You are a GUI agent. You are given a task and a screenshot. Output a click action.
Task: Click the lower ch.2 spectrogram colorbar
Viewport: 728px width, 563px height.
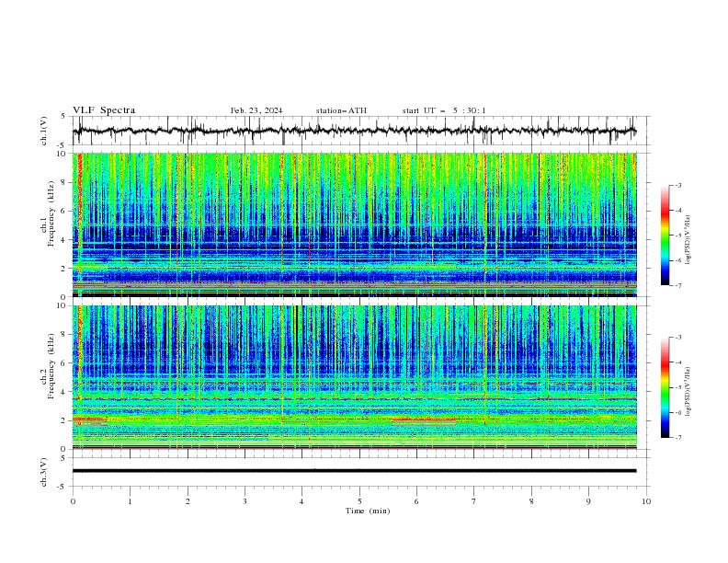[665, 387]
